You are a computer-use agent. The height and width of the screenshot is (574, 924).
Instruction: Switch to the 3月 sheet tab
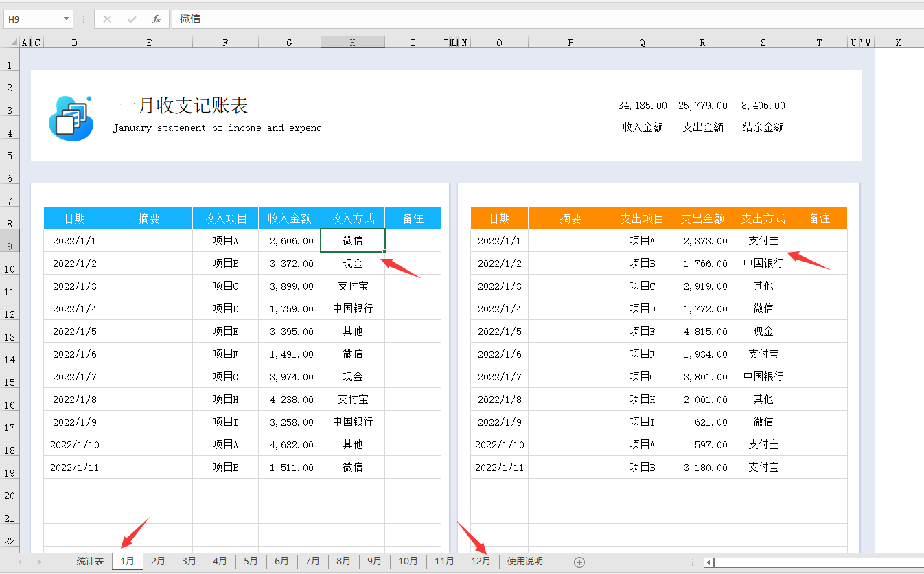pos(189,562)
